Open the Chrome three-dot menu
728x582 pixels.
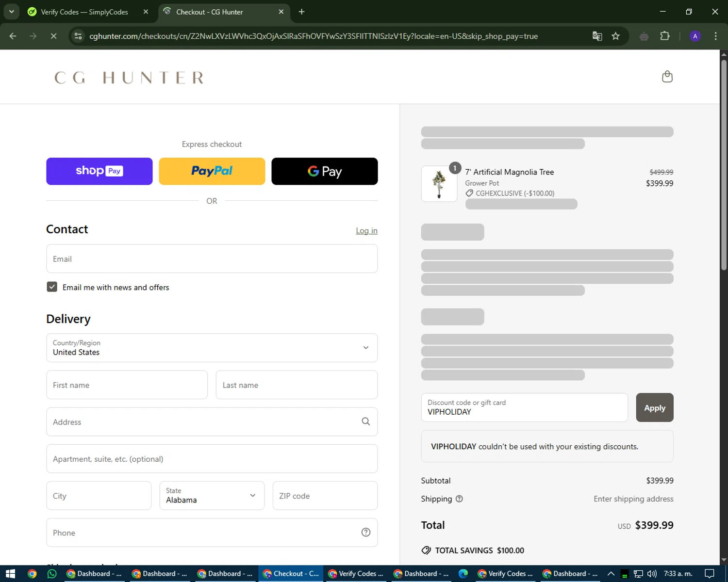click(x=715, y=36)
